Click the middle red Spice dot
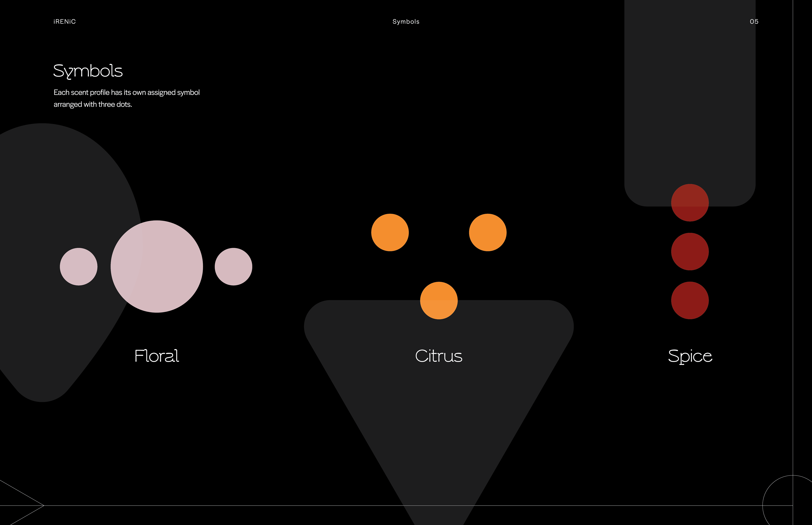812x525 pixels. click(690, 252)
